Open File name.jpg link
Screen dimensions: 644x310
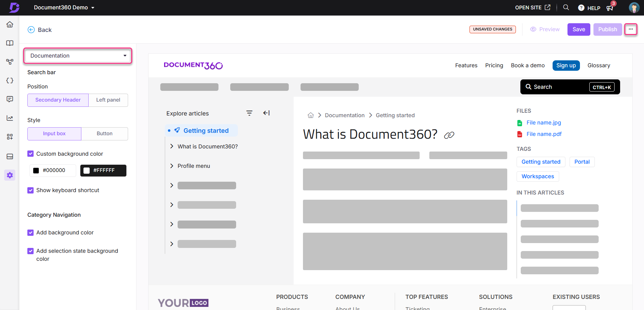(544, 122)
